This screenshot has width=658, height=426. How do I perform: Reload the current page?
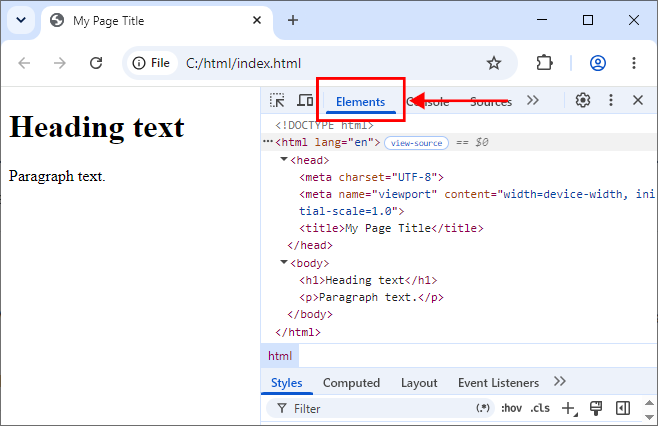click(96, 63)
